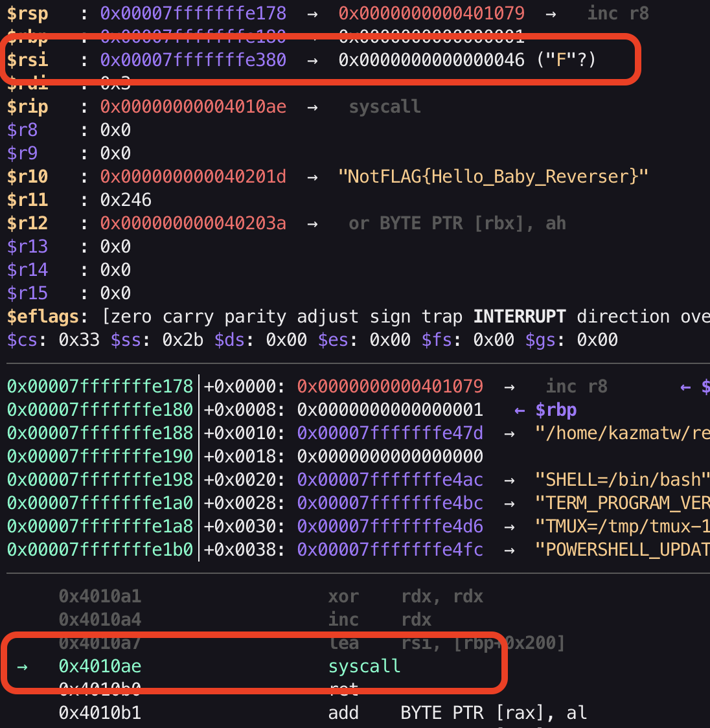Click the /home/kazmatw path on the stack
710x728 pixels.
click(x=622, y=433)
